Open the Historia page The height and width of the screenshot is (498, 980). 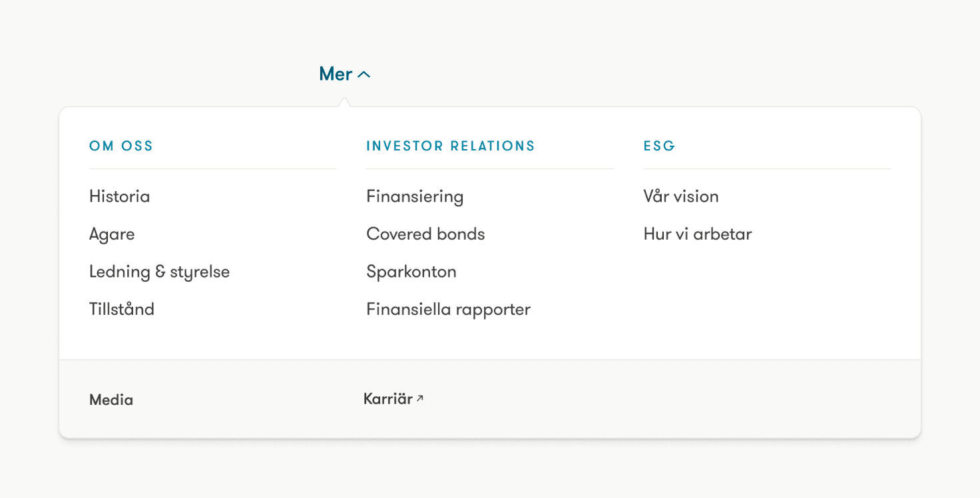coord(120,196)
